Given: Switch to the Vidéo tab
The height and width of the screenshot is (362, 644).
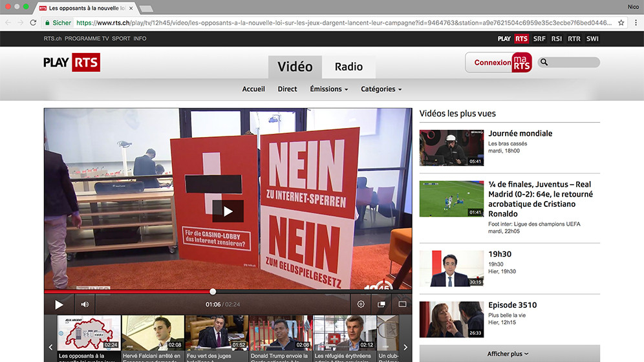Looking at the screenshot, I should (x=295, y=67).
